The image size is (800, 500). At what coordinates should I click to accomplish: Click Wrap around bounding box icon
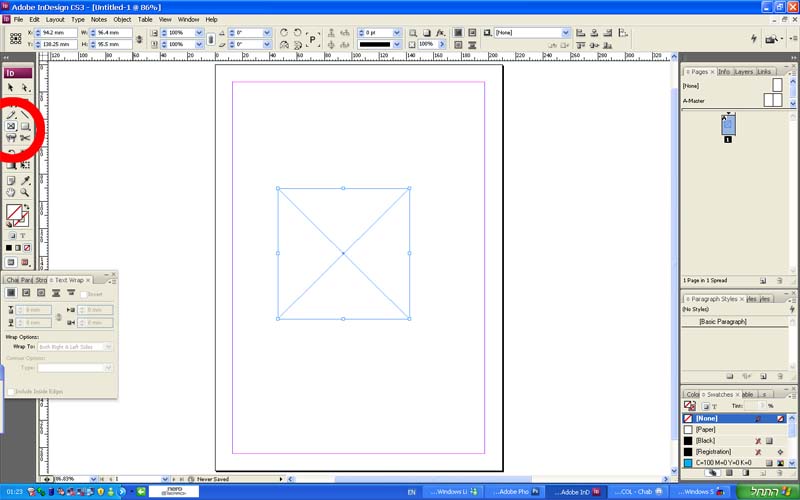click(26, 293)
